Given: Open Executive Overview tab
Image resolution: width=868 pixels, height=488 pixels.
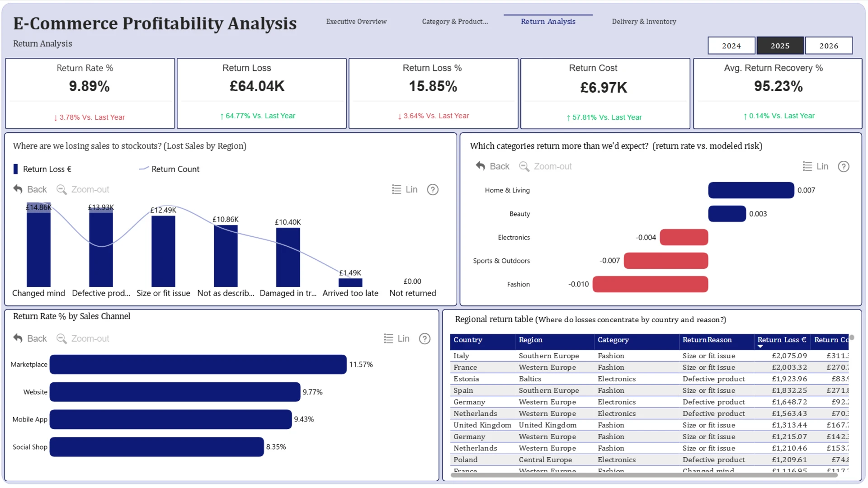Looking at the screenshot, I should pos(356,21).
